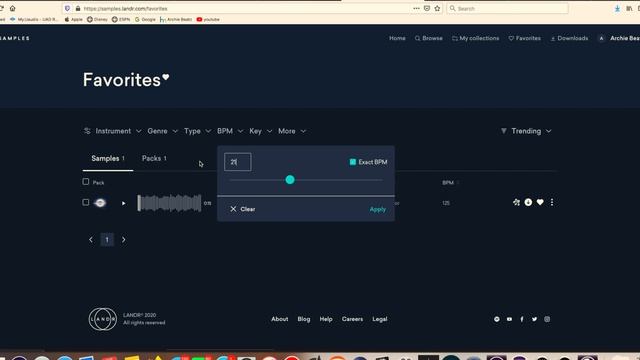The image size is (640, 360).
Task: Clear the BPM filter
Action: (x=242, y=209)
